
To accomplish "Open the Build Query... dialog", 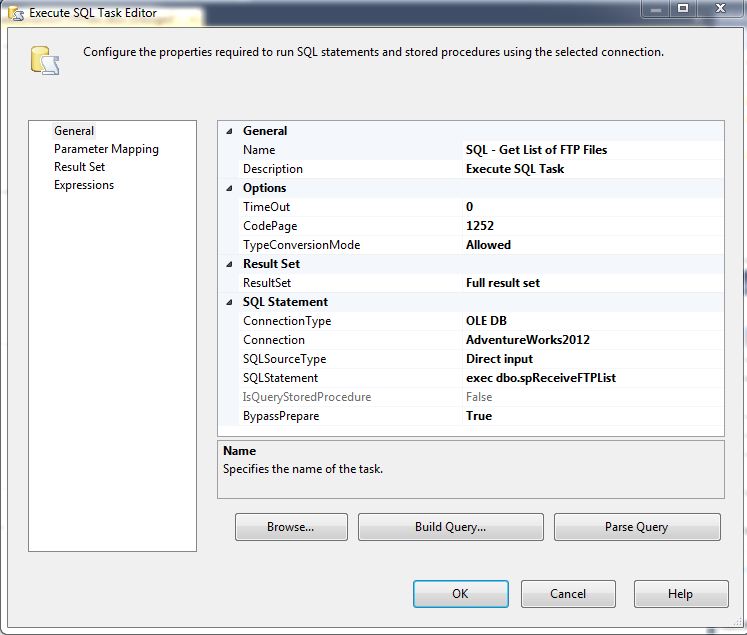I will (x=450, y=527).
